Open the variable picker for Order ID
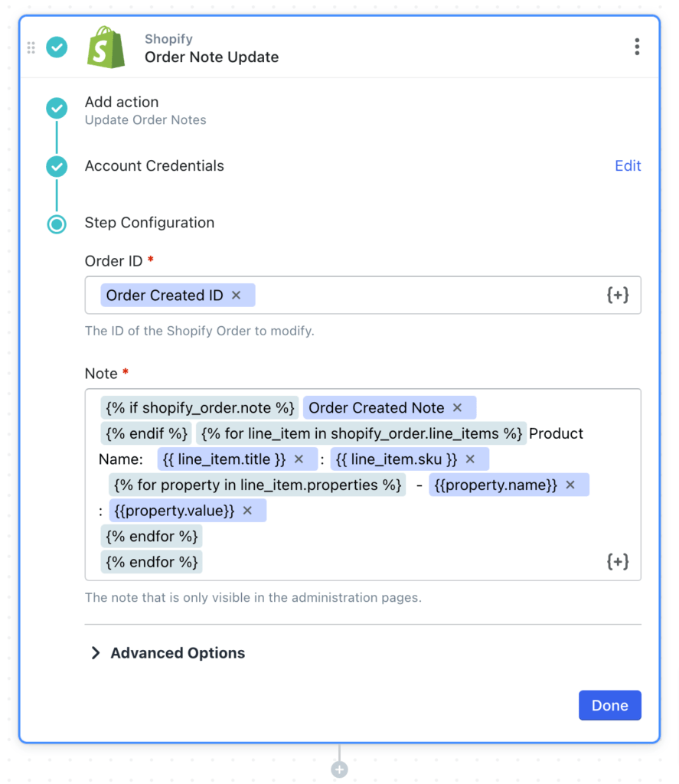The image size is (679, 784). pos(618,295)
